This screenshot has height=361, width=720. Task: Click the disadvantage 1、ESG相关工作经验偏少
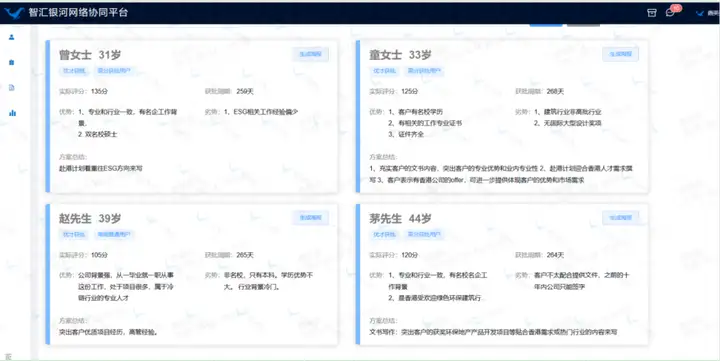[x=261, y=112]
